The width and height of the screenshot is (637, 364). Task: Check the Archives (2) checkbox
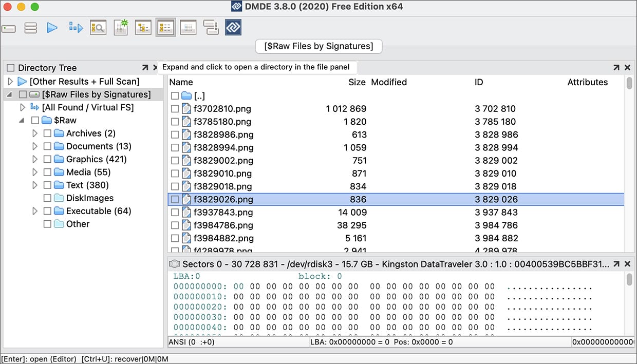coord(47,133)
